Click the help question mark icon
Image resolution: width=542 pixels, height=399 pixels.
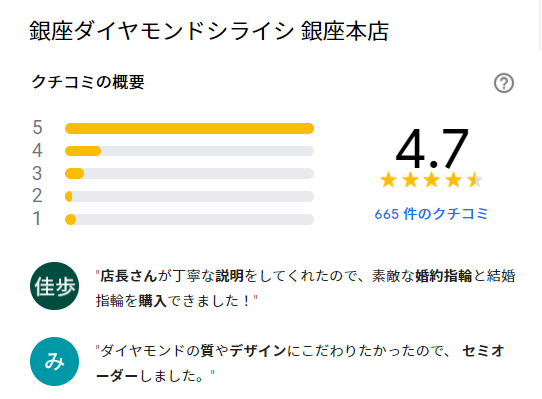(504, 83)
